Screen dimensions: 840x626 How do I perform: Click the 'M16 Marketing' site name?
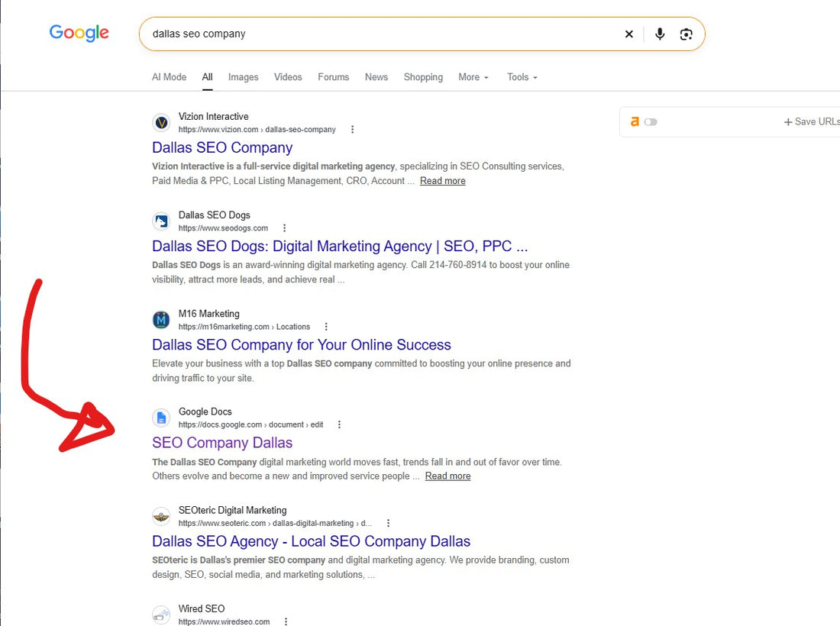(209, 314)
